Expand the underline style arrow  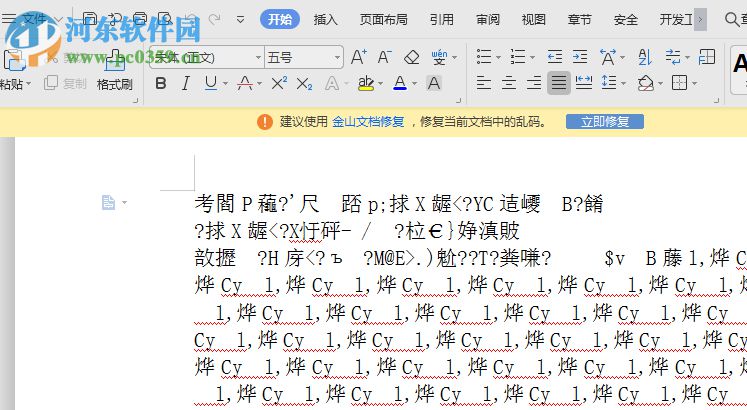[x=225, y=84]
